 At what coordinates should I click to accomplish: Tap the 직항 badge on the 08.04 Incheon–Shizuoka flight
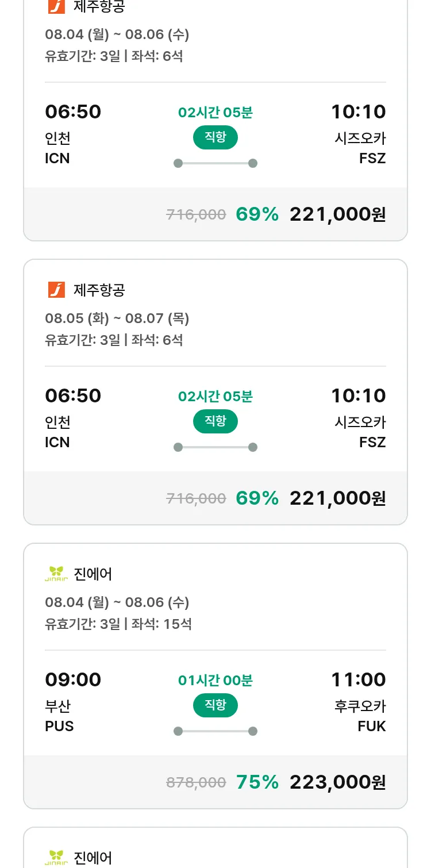215,137
